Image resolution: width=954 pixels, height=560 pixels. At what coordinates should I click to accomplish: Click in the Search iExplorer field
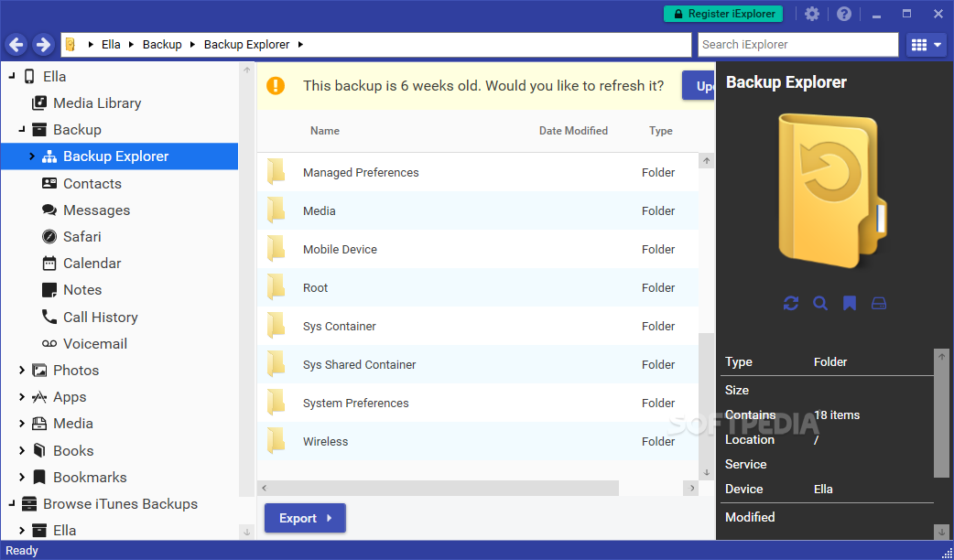click(797, 45)
